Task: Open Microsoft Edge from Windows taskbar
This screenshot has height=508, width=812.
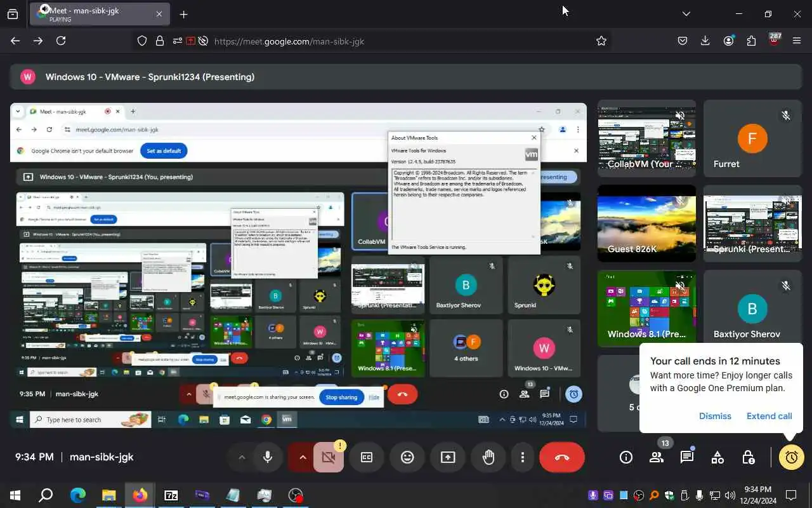Action: pyautogui.click(x=78, y=495)
